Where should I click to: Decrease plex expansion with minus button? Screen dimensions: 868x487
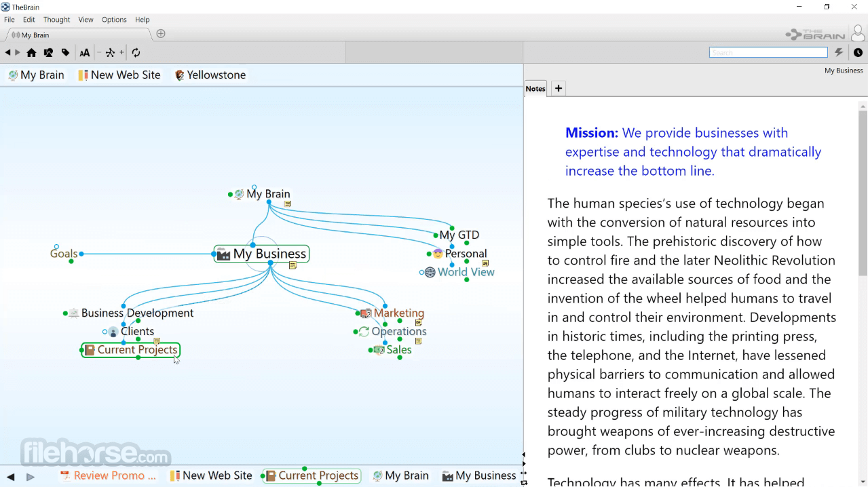coord(99,53)
